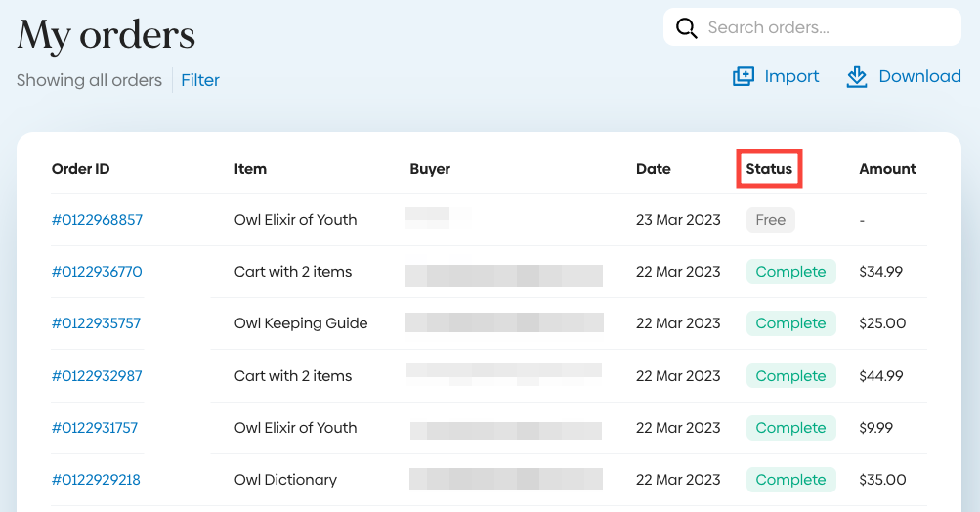View order #0122935757 details
Screen dimensions: 980x512
(97, 323)
